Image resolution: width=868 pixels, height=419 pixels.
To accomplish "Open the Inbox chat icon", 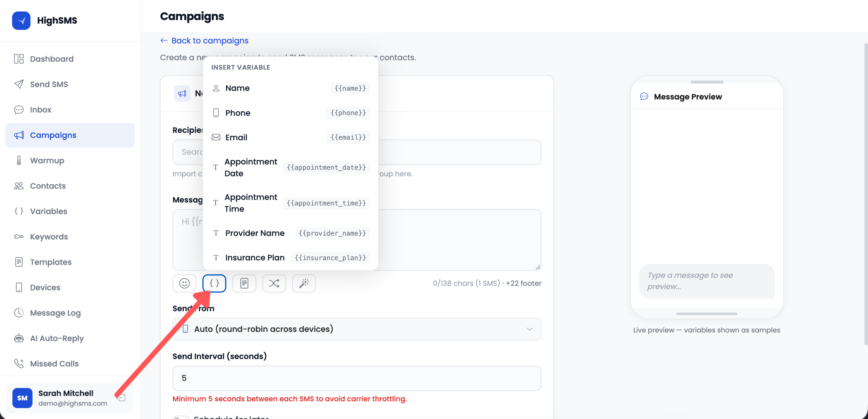I will [19, 109].
